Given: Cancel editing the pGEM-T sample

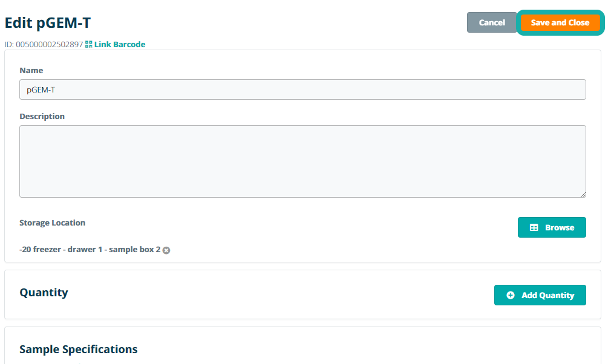Looking at the screenshot, I should click(491, 22).
